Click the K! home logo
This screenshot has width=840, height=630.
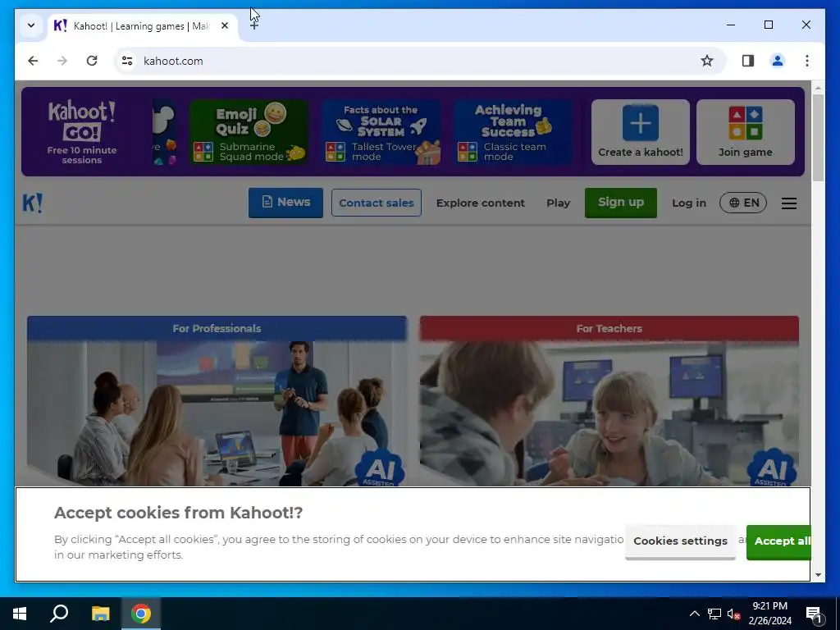[33, 203]
